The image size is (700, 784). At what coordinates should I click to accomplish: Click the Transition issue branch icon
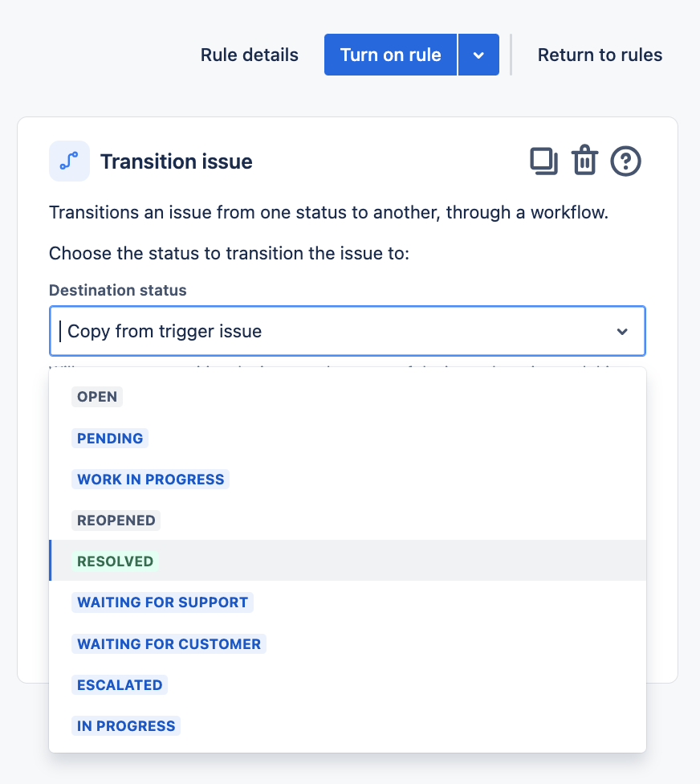pyautogui.click(x=68, y=161)
